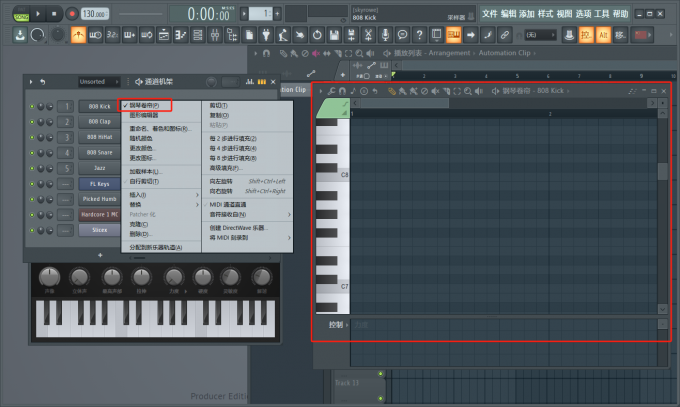The height and width of the screenshot is (407, 680).
Task: Click the red Record button
Action: click(72, 14)
